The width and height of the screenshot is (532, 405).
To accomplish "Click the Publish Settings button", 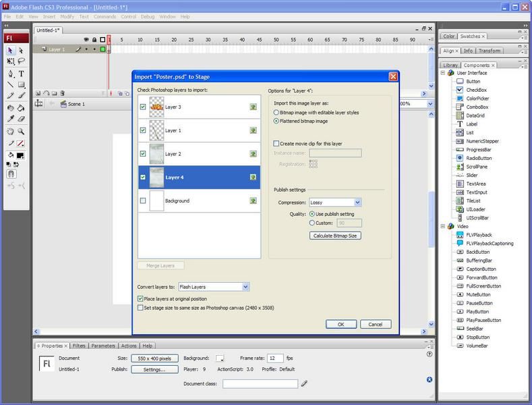I will pos(154,369).
